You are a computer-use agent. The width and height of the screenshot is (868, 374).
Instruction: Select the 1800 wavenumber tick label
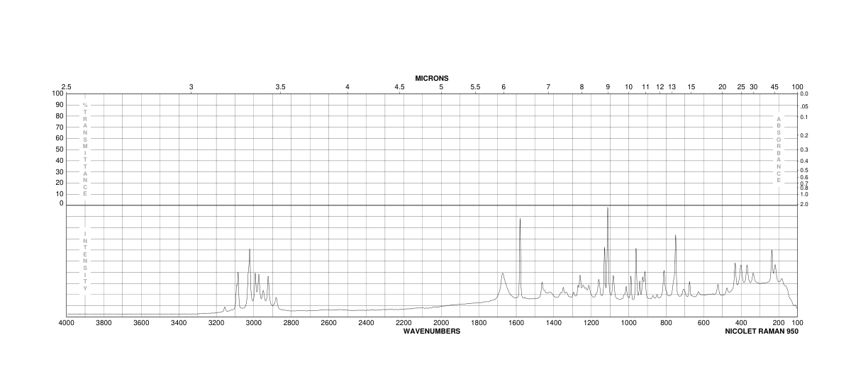click(x=479, y=323)
